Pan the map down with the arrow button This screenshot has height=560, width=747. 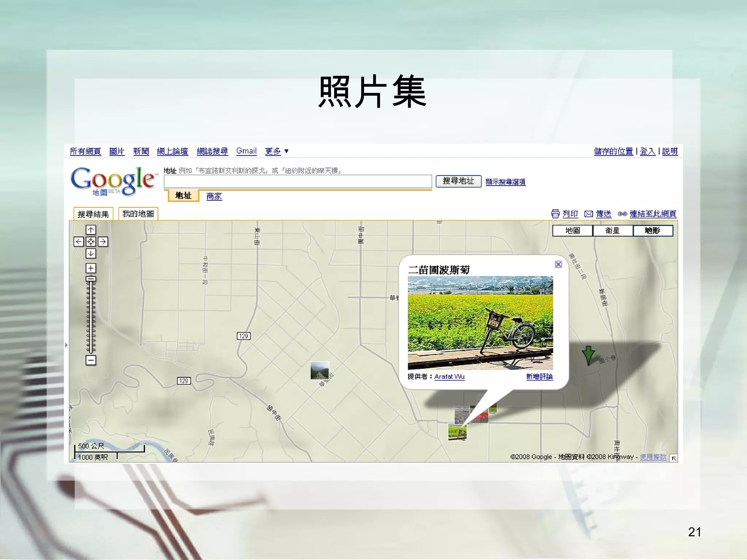pyautogui.click(x=91, y=253)
